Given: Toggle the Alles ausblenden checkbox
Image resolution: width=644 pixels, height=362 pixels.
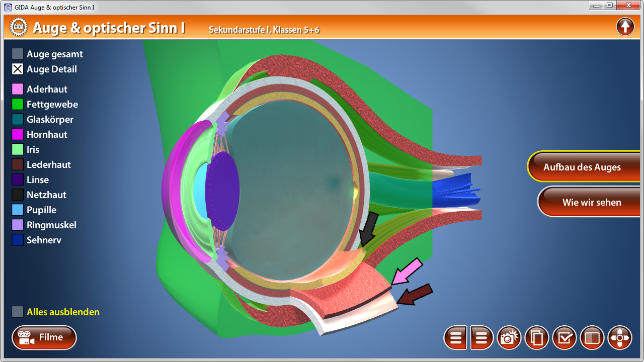Looking at the screenshot, I should click(x=18, y=312).
